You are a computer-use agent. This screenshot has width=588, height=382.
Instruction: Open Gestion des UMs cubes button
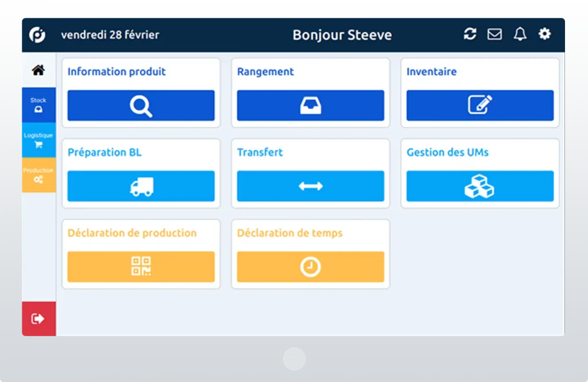coord(480,186)
